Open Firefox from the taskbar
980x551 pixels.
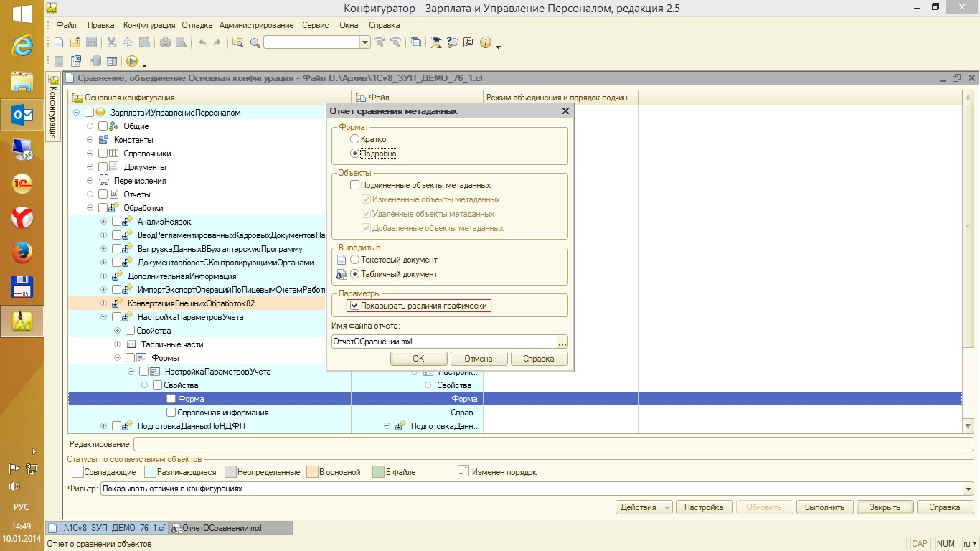click(x=22, y=252)
